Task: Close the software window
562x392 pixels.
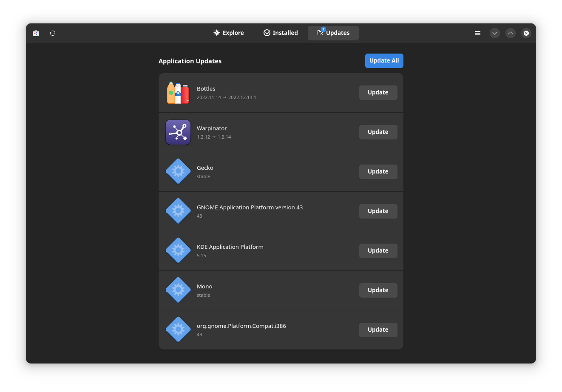Action: (x=526, y=33)
